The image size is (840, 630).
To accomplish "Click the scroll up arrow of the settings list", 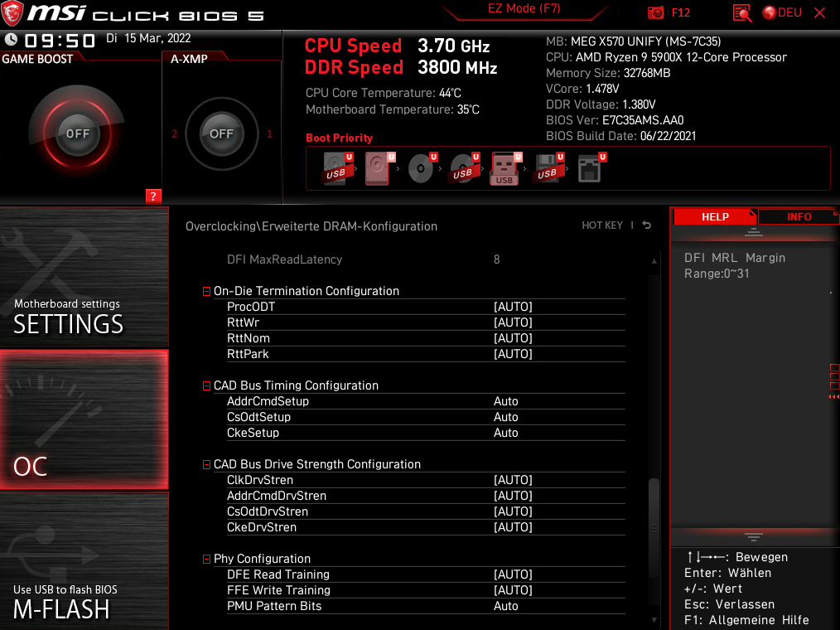I will tap(654, 262).
